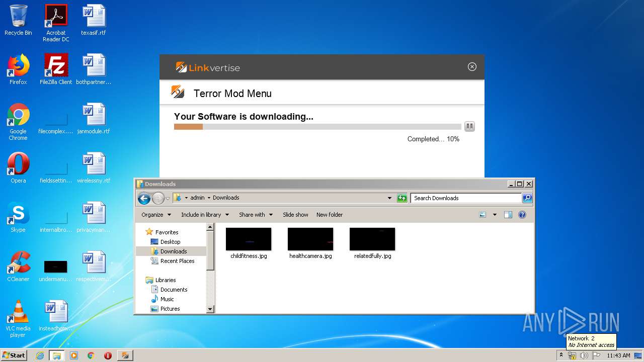Screen dimensions: 644x362
Task: Open Internet Explorer from taskbar
Action: click(x=40, y=355)
